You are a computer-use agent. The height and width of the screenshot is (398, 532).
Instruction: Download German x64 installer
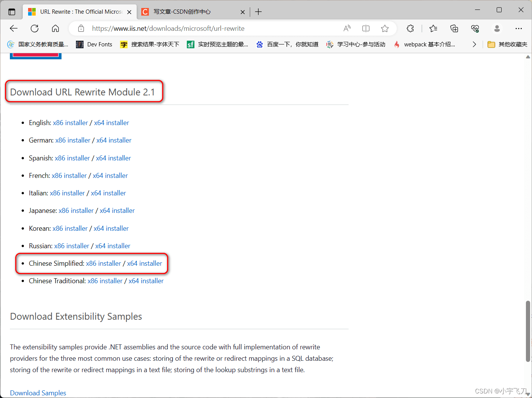click(x=114, y=140)
